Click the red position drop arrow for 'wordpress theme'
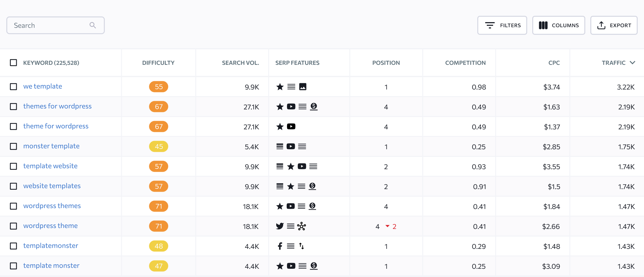 (x=387, y=226)
